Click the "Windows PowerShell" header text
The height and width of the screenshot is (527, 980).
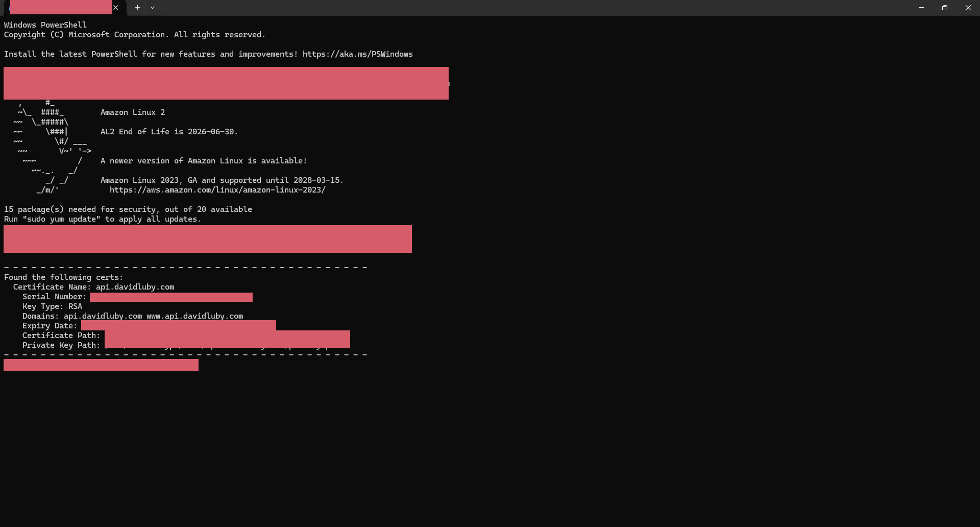(x=45, y=25)
